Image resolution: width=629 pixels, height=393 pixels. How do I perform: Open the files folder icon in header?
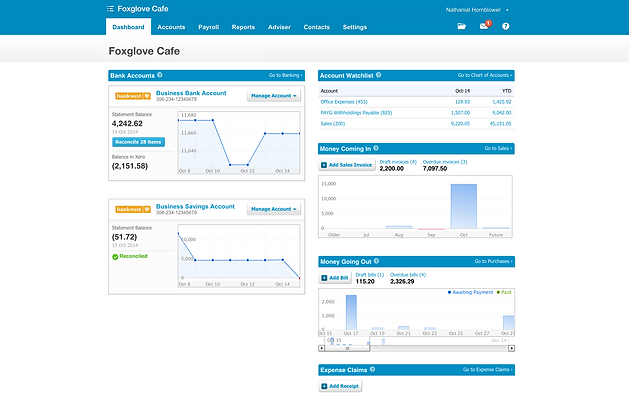(x=462, y=26)
